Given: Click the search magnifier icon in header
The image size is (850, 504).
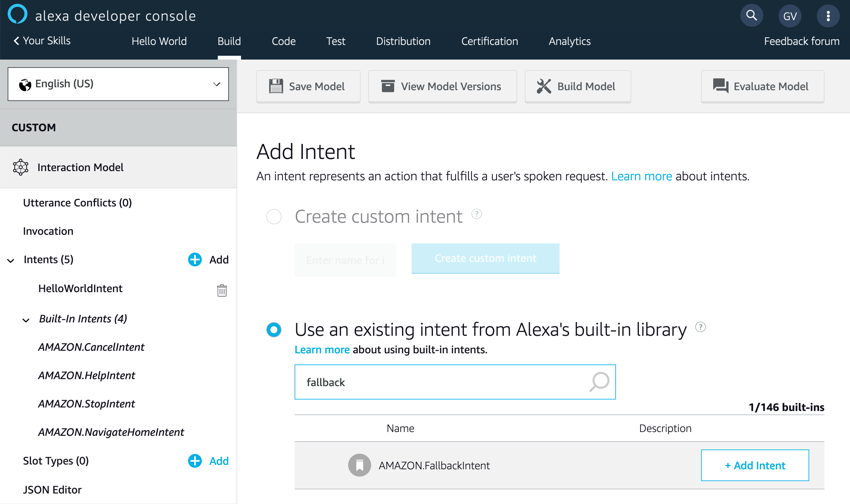Looking at the screenshot, I should click(751, 16).
